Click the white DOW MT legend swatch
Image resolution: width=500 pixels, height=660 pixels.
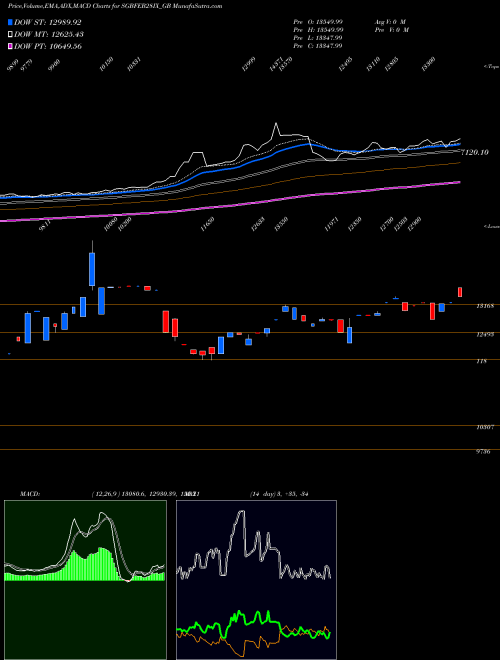click(x=11, y=34)
